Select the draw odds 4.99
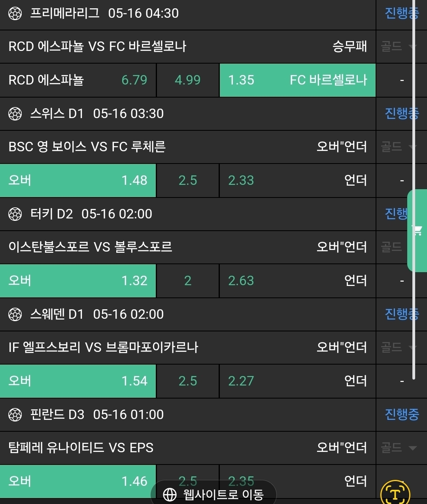Viewport: 427px width, 504px height. [187, 80]
